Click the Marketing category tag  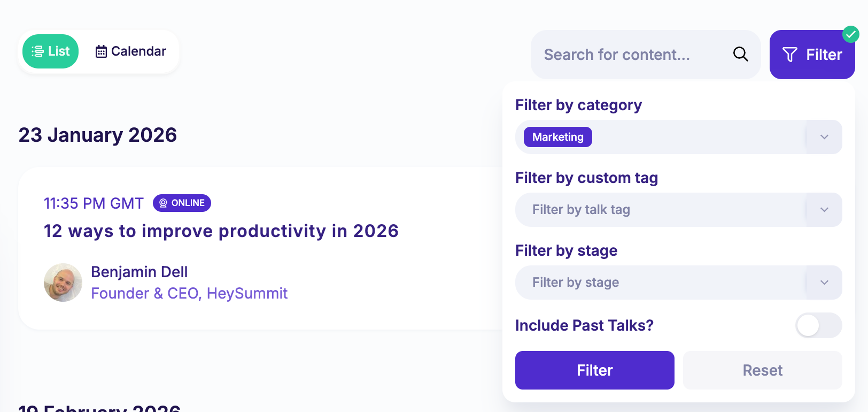(x=557, y=137)
